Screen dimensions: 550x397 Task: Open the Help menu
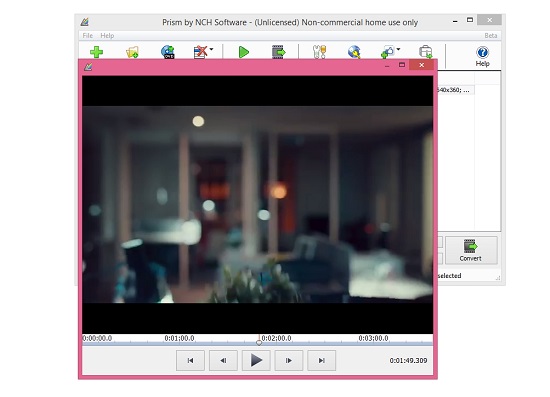pos(107,35)
